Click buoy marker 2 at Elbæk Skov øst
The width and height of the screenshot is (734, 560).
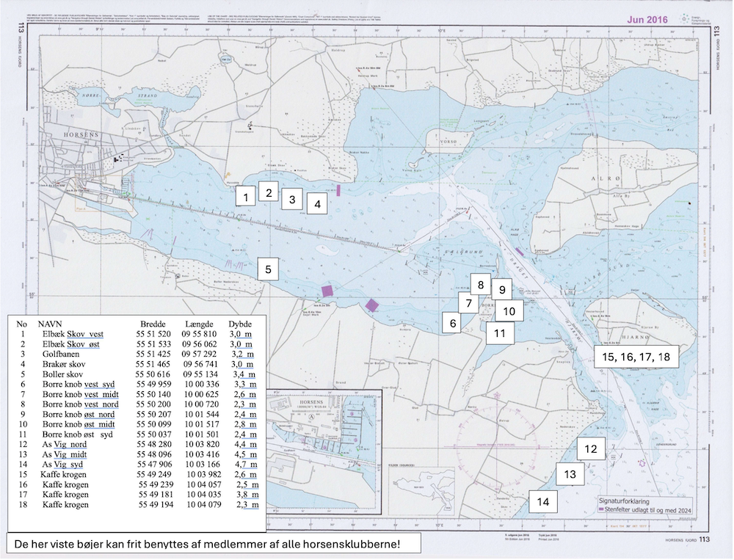269,193
